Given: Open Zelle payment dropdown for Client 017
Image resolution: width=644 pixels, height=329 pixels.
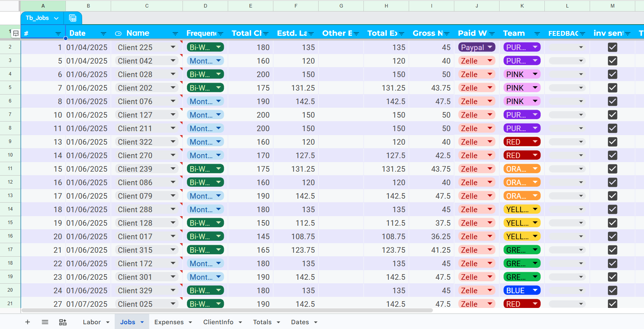Looking at the screenshot, I should tap(490, 236).
